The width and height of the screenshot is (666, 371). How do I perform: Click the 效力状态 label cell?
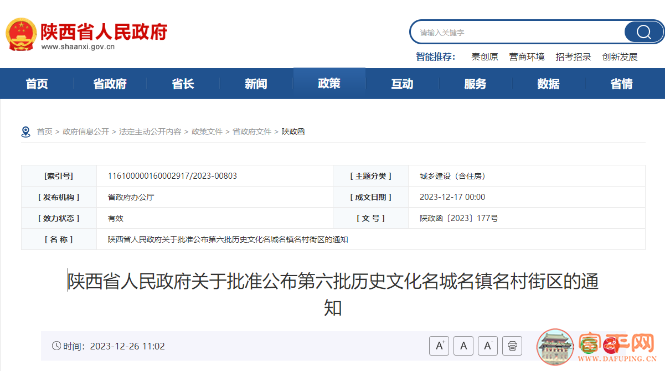coord(59,218)
